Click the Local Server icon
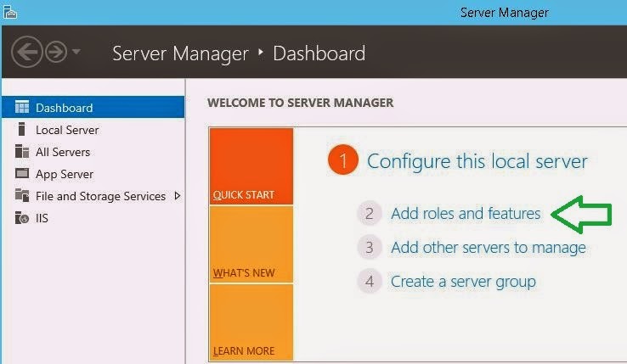The image size is (627, 364). click(x=21, y=130)
